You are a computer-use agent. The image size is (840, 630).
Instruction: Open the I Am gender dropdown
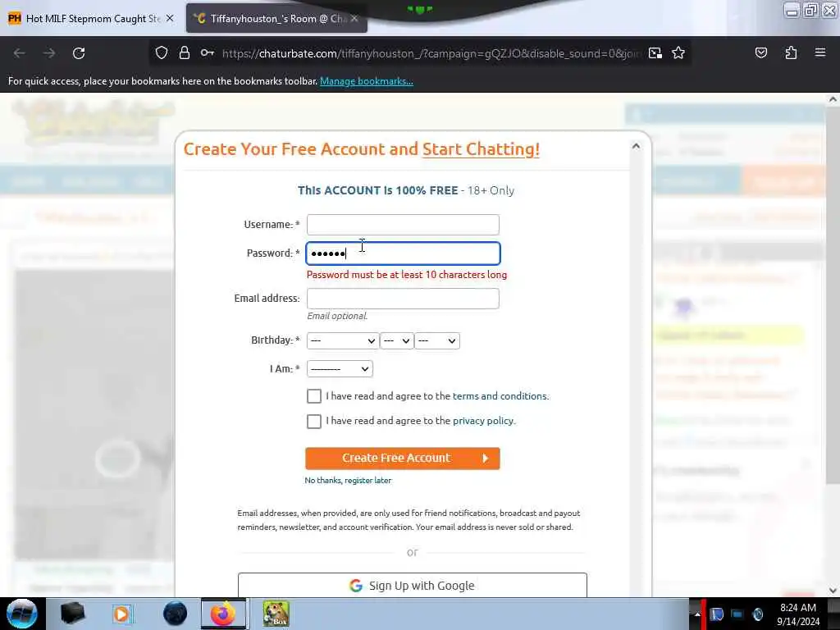(x=340, y=368)
